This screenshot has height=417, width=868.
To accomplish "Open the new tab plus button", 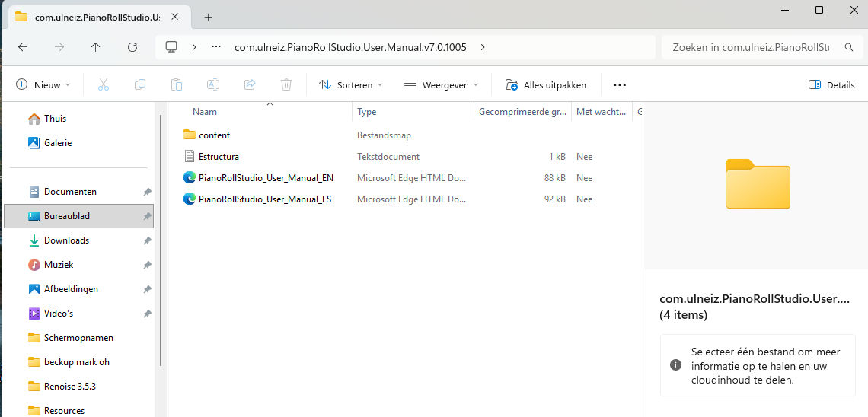I will click(208, 17).
